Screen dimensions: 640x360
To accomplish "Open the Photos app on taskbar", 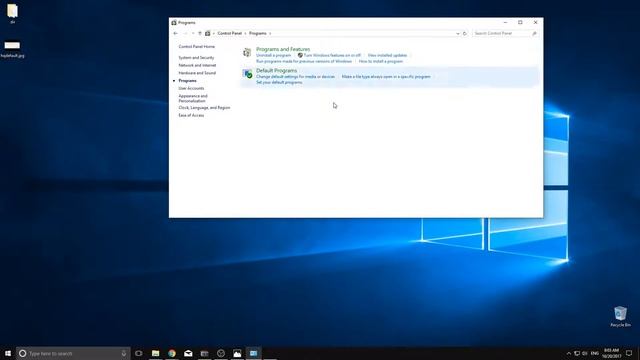I will (237, 353).
